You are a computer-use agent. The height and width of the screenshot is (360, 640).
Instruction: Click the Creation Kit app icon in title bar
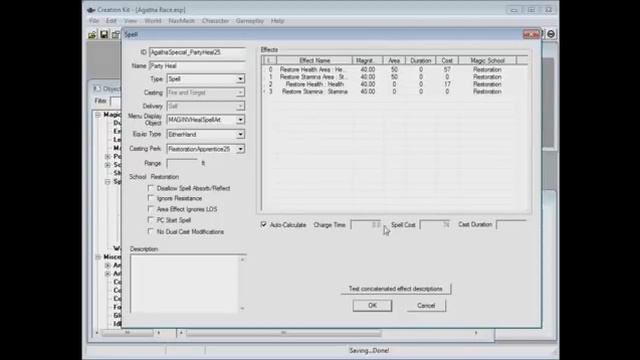(91, 10)
